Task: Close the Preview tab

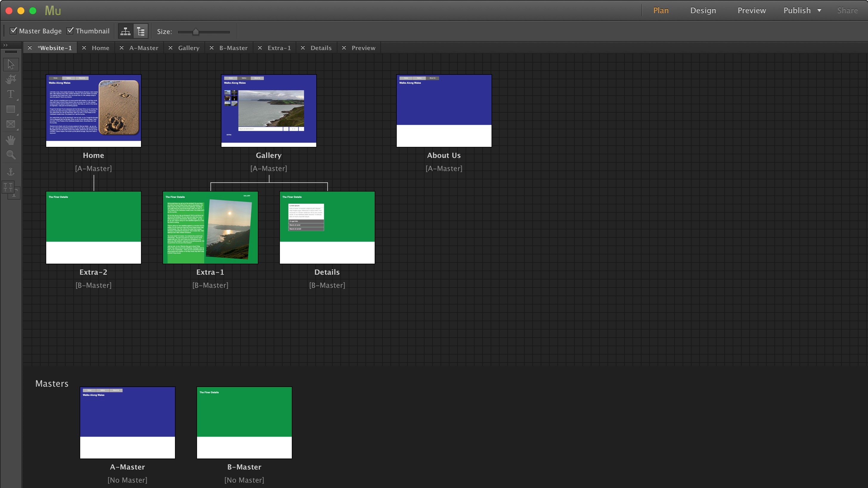Action: tap(344, 48)
